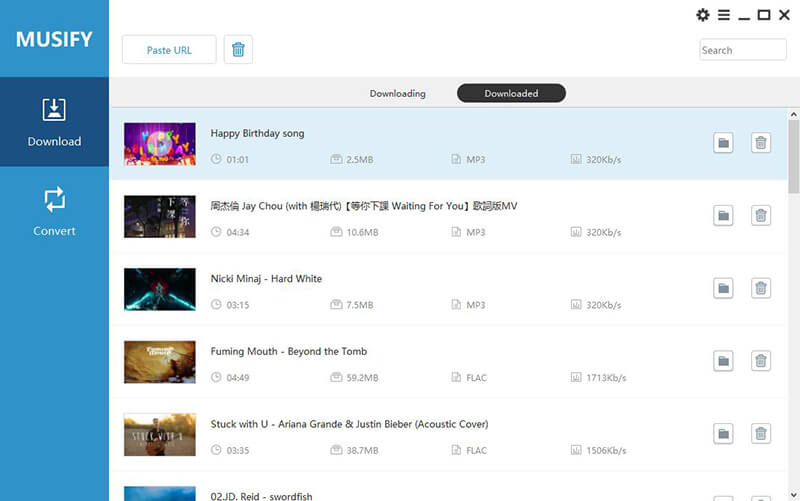Delete the Jay Chou Waiting For You entry
This screenshot has width=800, height=501.
(x=761, y=216)
